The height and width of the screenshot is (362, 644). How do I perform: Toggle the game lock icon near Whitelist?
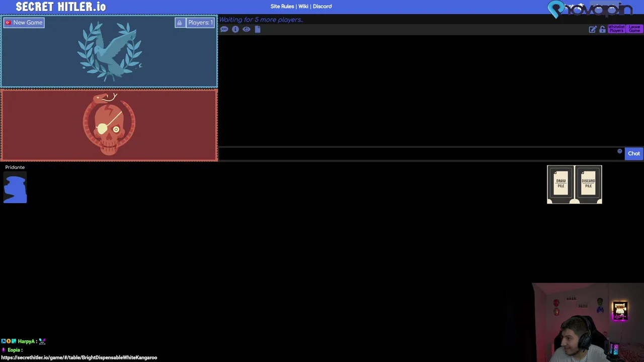pos(602,30)
